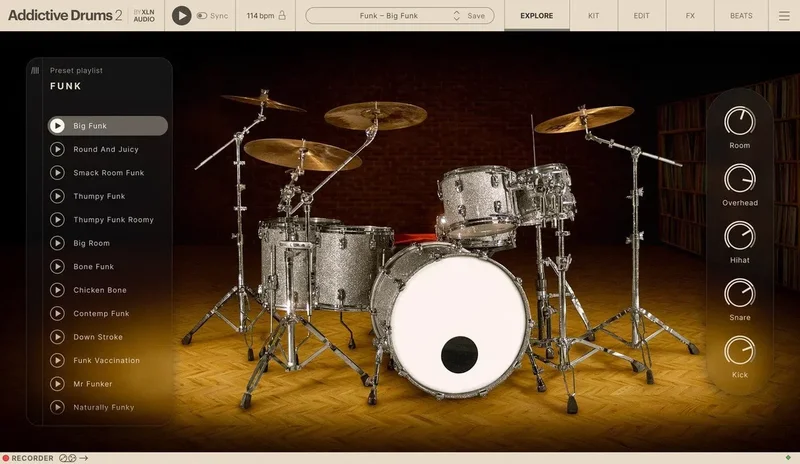
Task: Select the Thumpy Funk Roomy preset name
Action: tap(113, 220)
